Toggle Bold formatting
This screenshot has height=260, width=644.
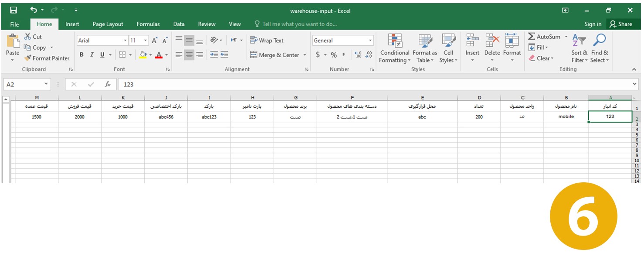tap(81, 55)
